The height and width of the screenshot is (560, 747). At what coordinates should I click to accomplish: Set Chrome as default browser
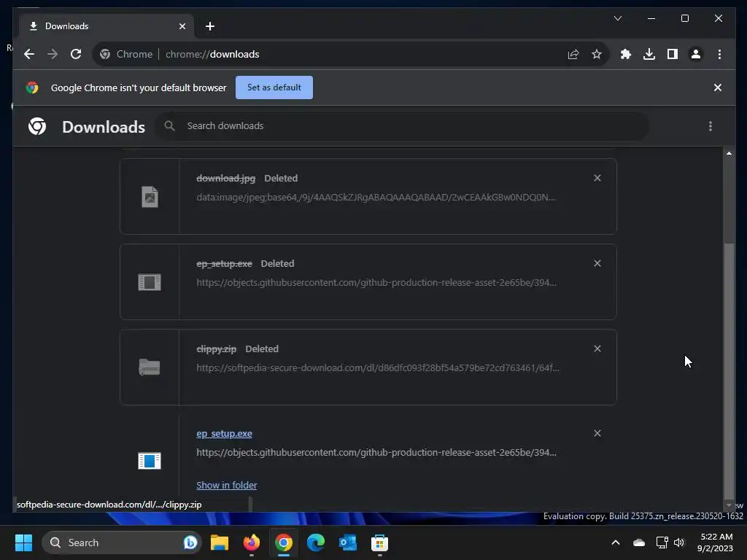274,87
